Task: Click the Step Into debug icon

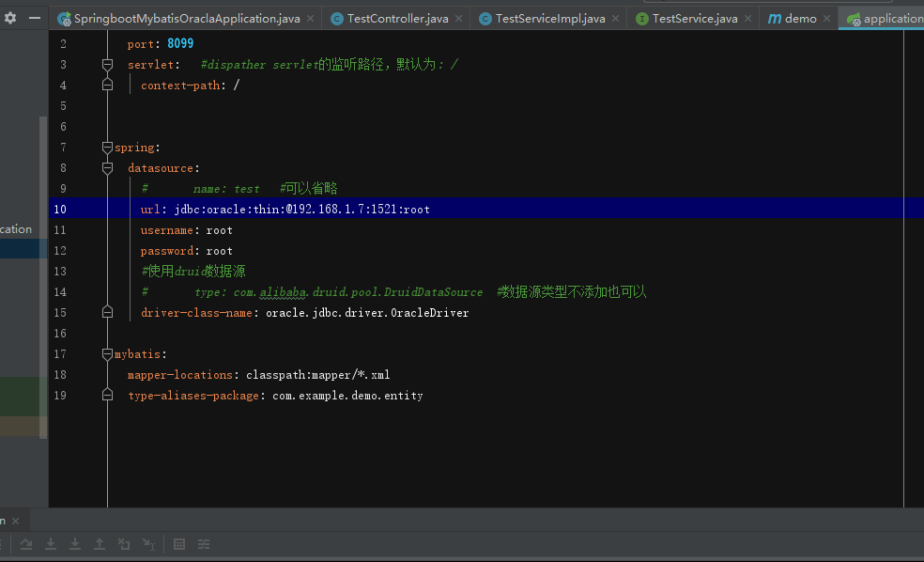Action: 50,544
